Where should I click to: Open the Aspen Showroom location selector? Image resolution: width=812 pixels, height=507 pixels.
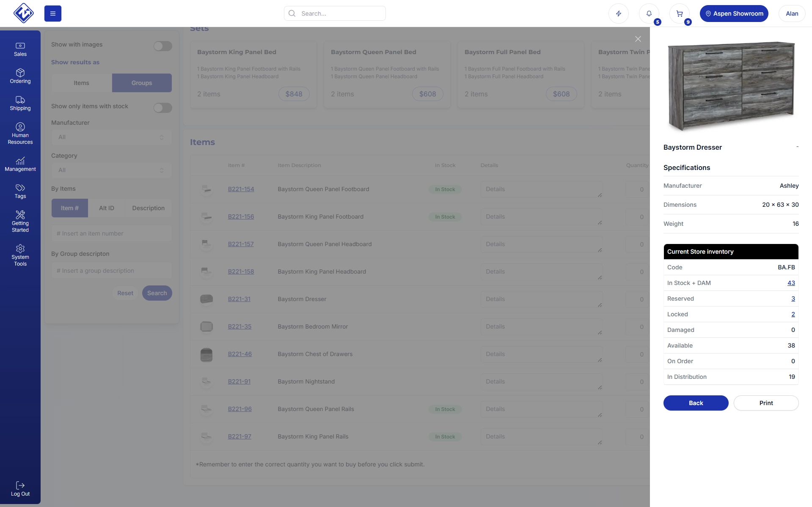734,14
